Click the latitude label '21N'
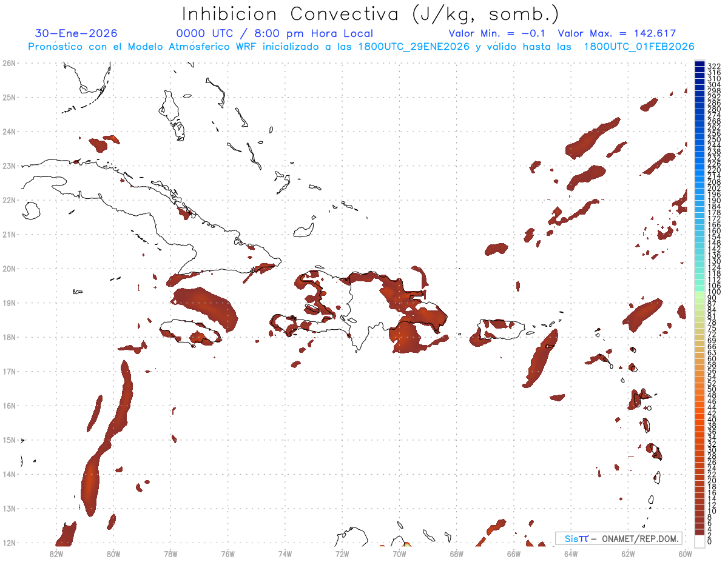 point(9,234)
